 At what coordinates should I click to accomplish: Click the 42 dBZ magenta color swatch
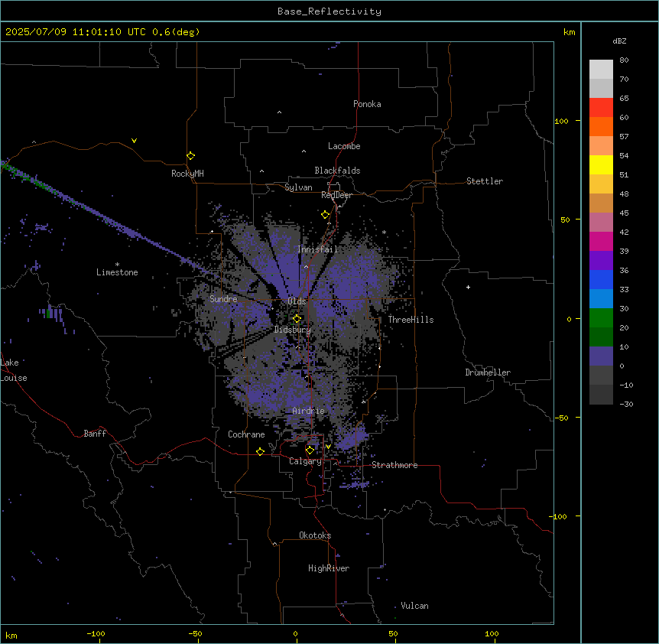(601, 241)
